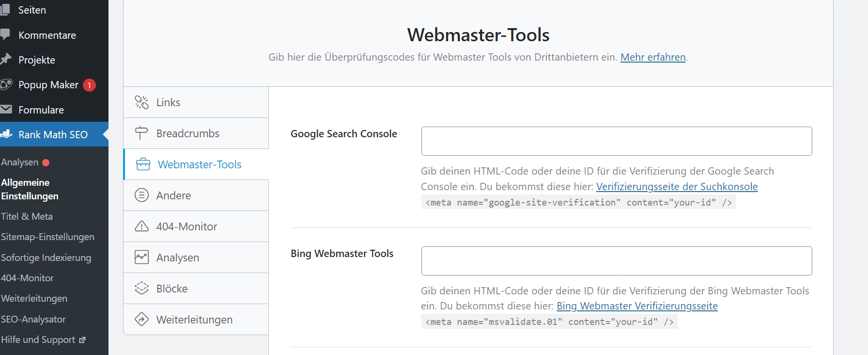The height and width of the screenshot is (355, 868).
Task: Open SEO-Analysator submenu
Action: click(33, 319)
